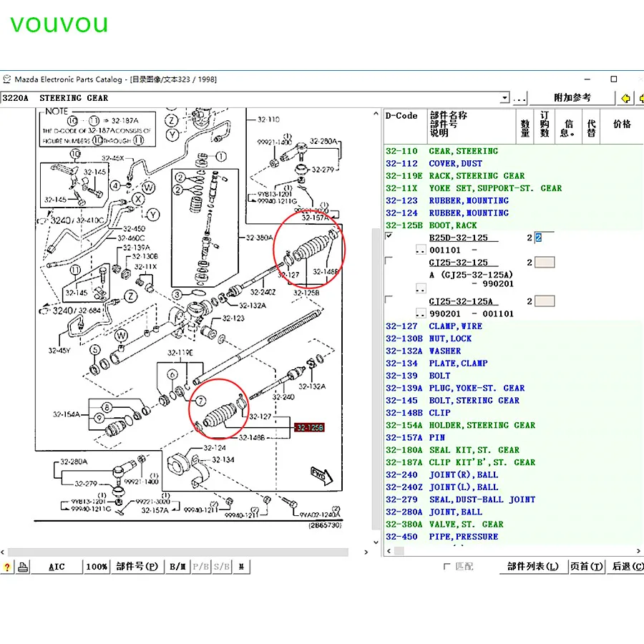Screen dimensions: 644x644
Task: Select row 32-132A WASHER
Action: tap(513, 351)
